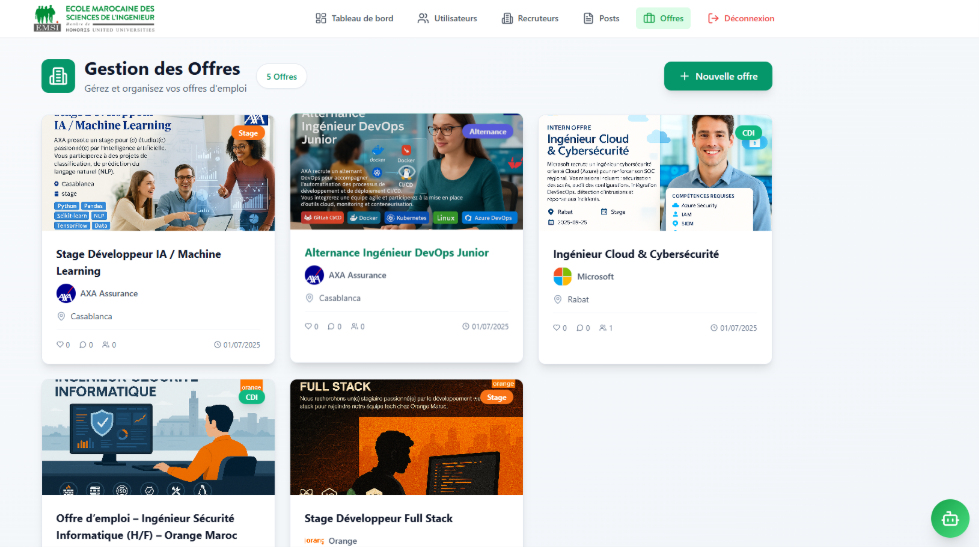Open the Ingénieur Sécurité Informatique card image
The width and height of the screenshot is (979, 547).
(x=158, y=437)
